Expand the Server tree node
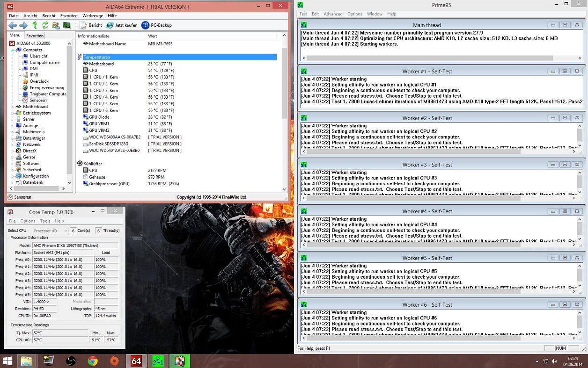Screen dimensions: 588x368 pyautogui.click(x=13, y=119)
